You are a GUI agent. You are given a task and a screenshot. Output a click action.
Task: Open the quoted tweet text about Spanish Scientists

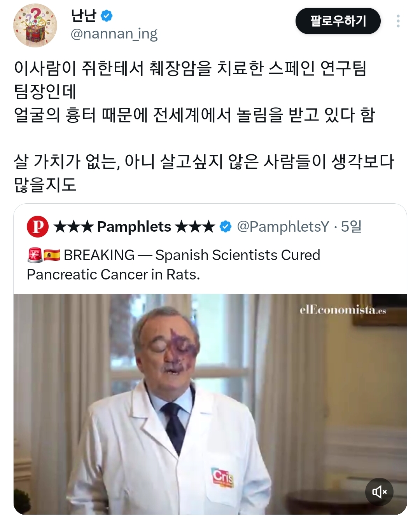173,265
